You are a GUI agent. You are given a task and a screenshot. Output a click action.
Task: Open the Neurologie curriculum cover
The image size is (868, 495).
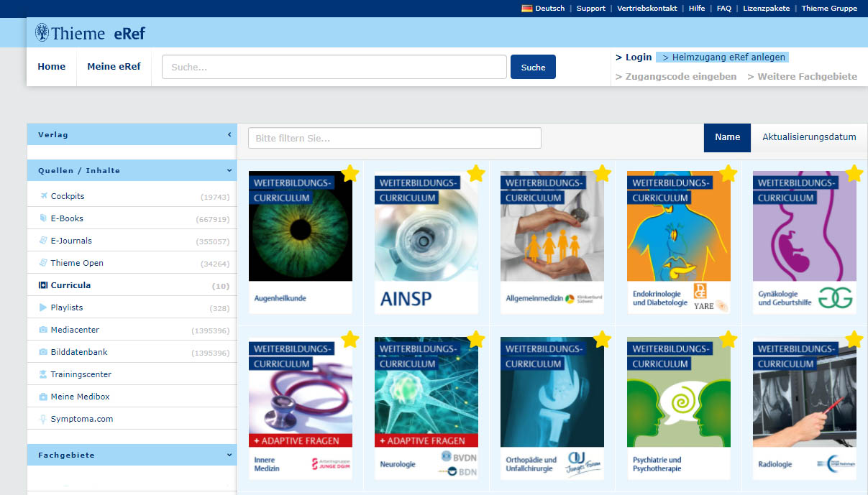click(426, 408)
